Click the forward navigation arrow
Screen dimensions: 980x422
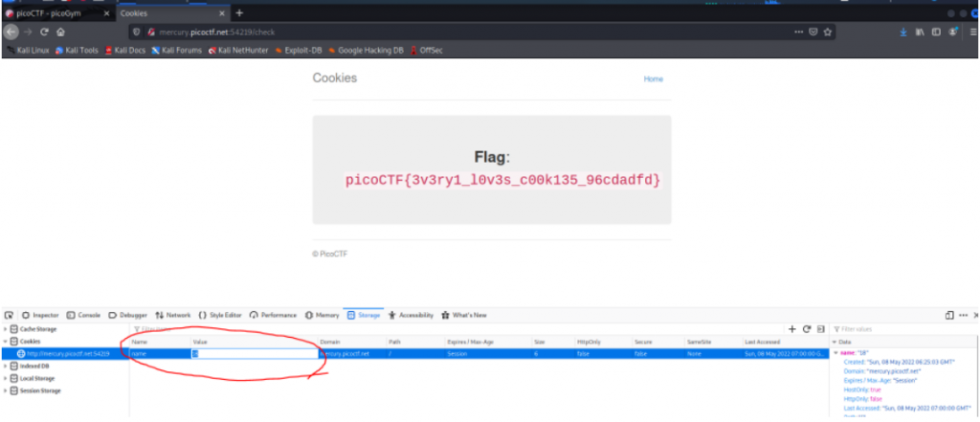[x=28, y=32]
